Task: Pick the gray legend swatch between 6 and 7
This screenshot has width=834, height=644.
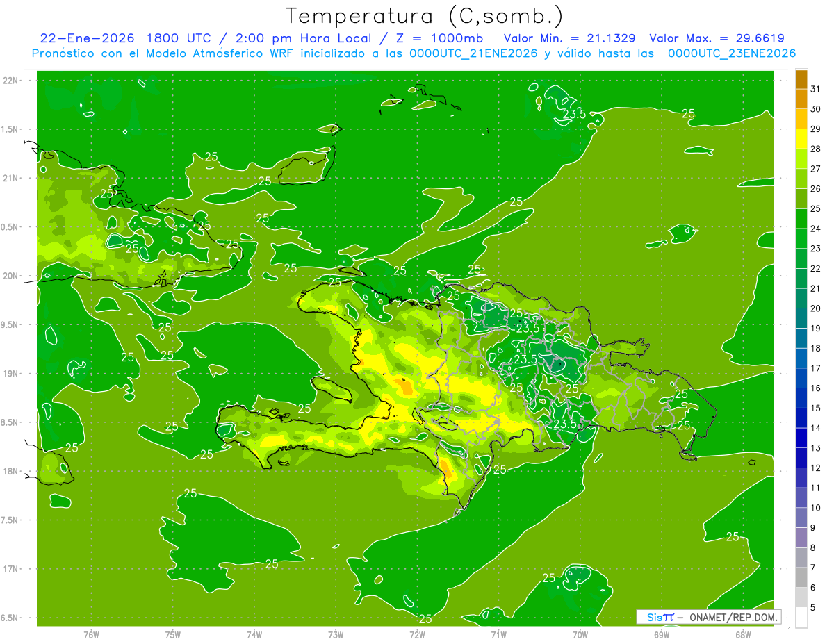Action: pos(801,578)
